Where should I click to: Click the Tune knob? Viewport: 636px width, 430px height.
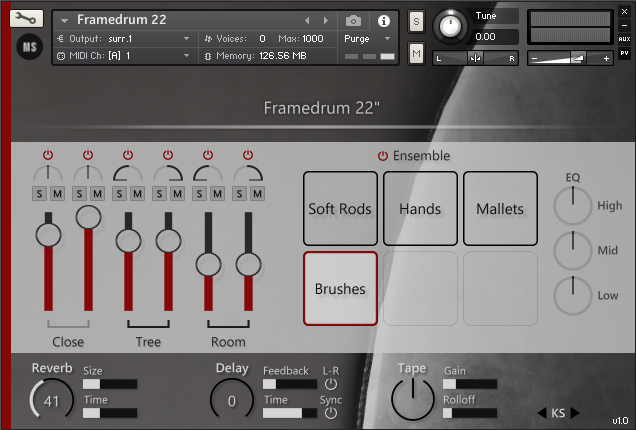[450, 26]
